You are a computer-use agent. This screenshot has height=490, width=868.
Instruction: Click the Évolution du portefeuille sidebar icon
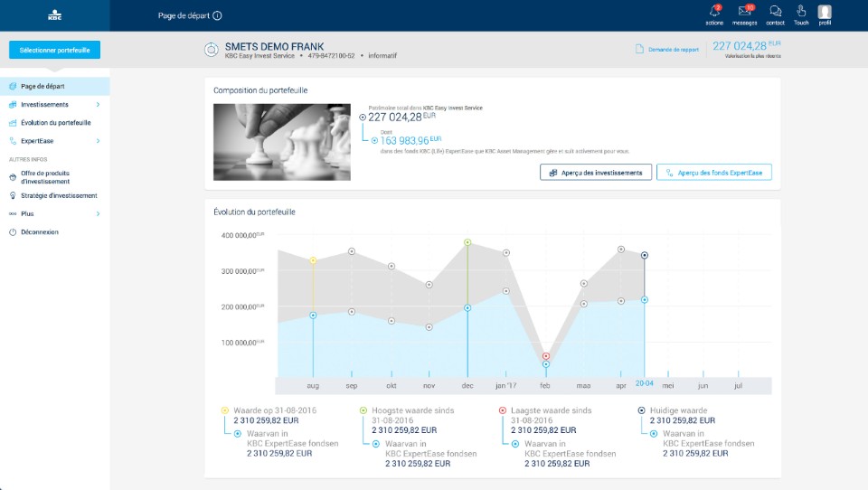[x=13, y=123]
